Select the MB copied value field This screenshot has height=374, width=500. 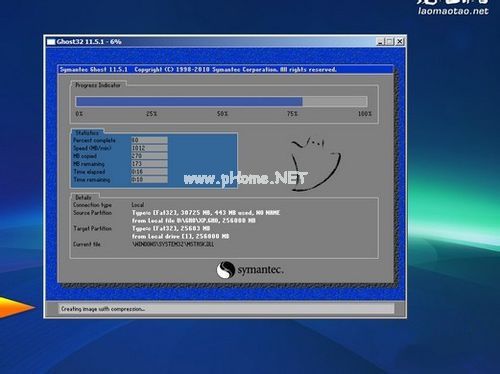click(x=149, y=156)
